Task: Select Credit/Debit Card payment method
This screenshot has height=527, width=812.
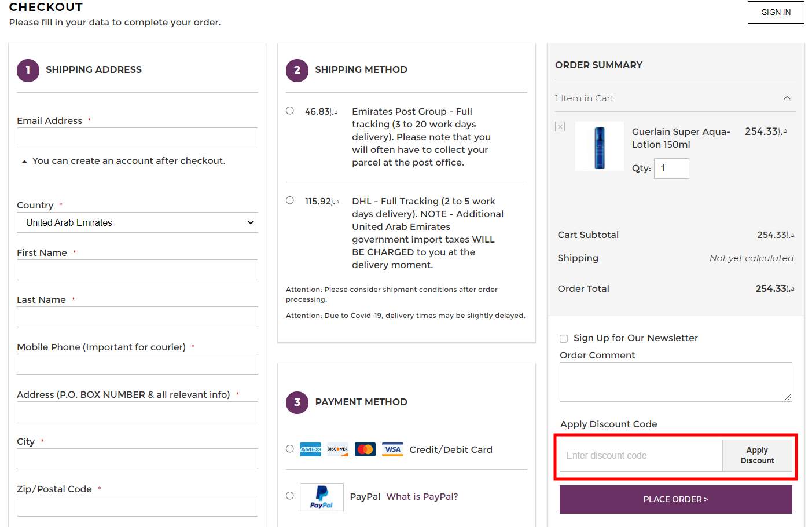Action: click(x=289, y=448)
